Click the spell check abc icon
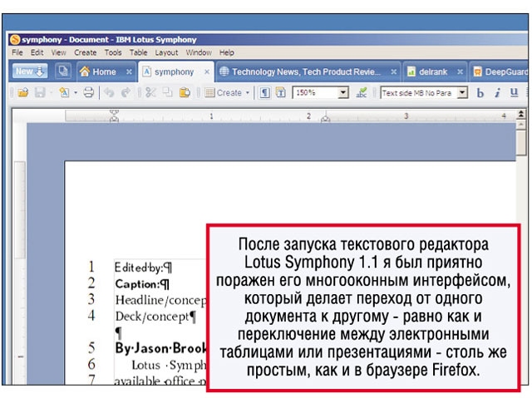532x398 pixels. (x=362, y=92)
